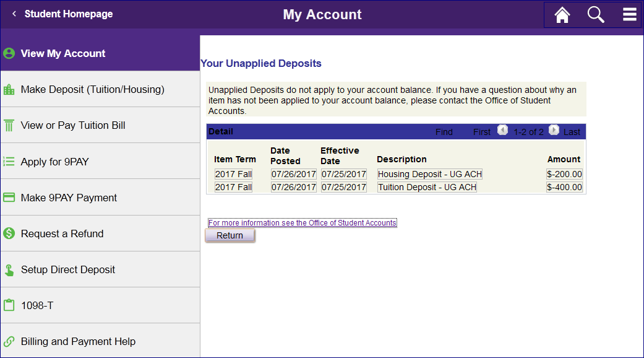Click Find in the Detail header
This screenshot has height=358, width=644.
pyautogui.click(x=444, y=132)
